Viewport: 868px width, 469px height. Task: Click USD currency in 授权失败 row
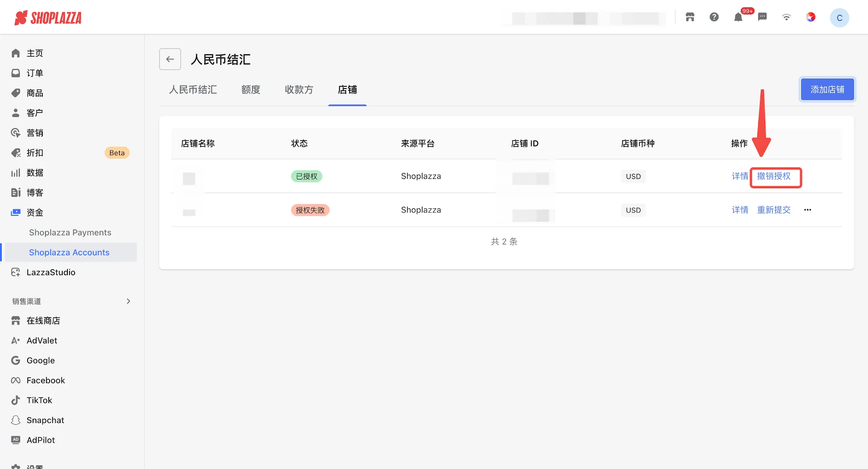pyautogui.click(x=633, y=210)
